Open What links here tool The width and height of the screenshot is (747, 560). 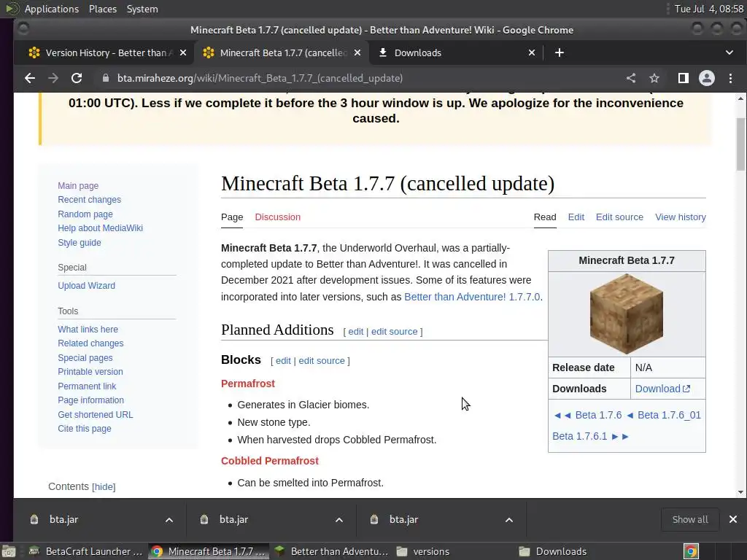point(88,330)
